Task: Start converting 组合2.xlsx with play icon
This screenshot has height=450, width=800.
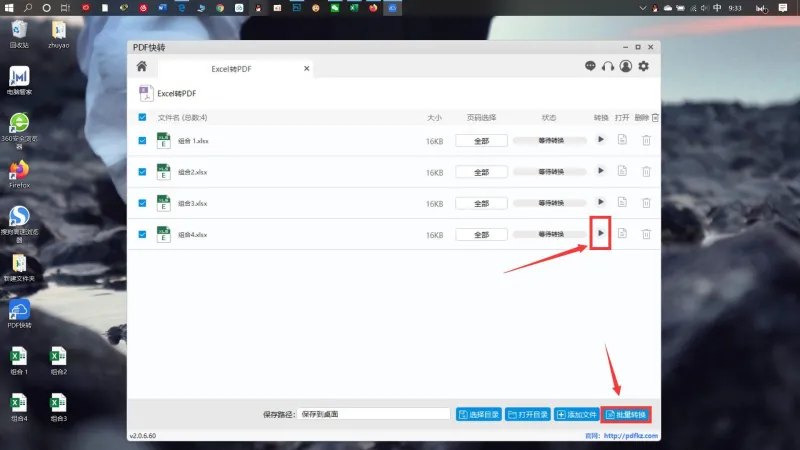Action: [x=601, y=171]
